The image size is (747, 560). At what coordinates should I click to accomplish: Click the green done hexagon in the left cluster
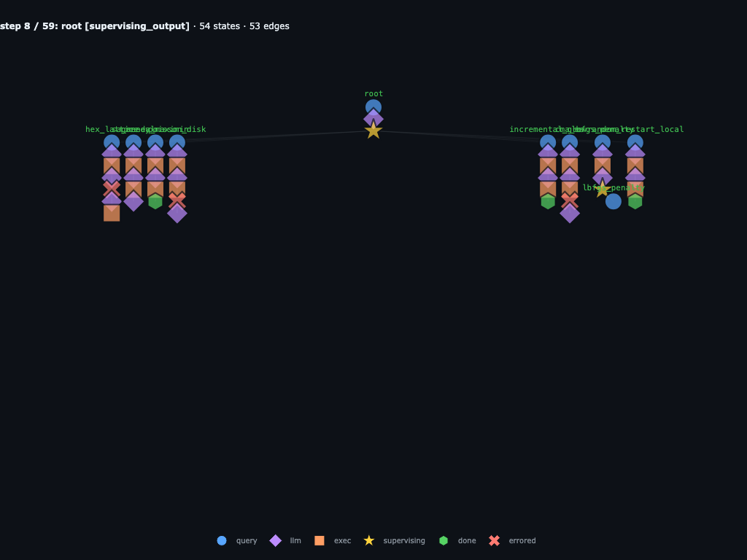point(155,201)
